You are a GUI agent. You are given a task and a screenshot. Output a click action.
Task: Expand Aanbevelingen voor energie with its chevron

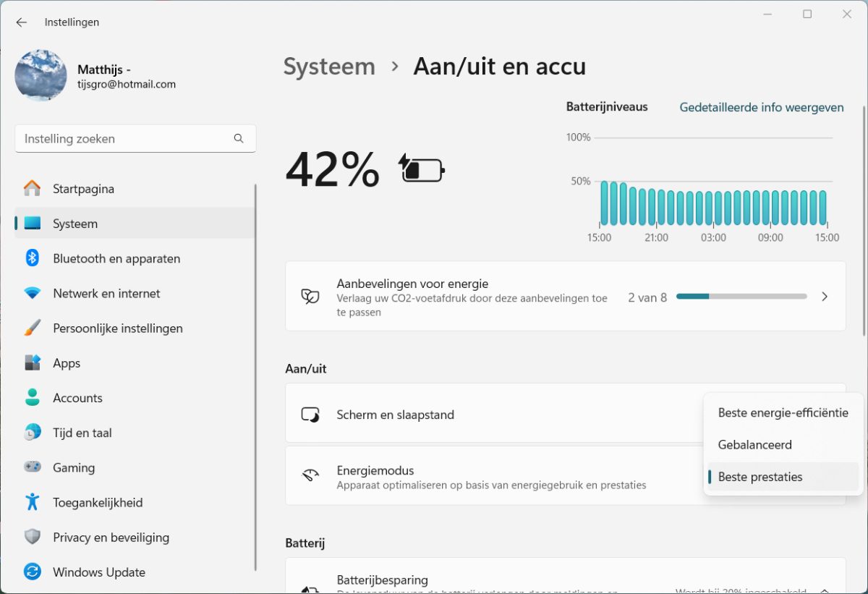point(825,297)
